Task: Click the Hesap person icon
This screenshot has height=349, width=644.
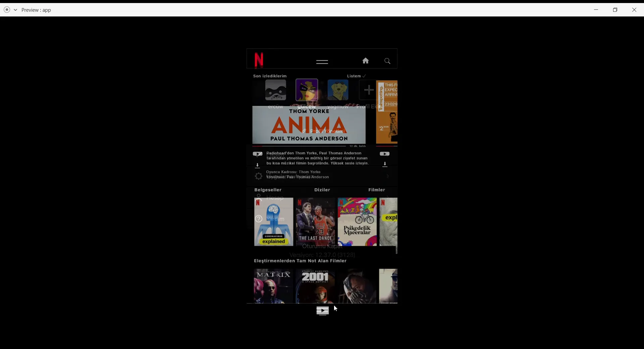Action: (x=259, y=197)
